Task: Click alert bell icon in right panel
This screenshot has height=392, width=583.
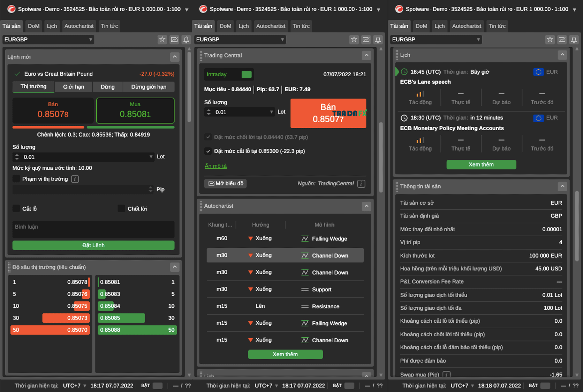Action: click(574, 40)
